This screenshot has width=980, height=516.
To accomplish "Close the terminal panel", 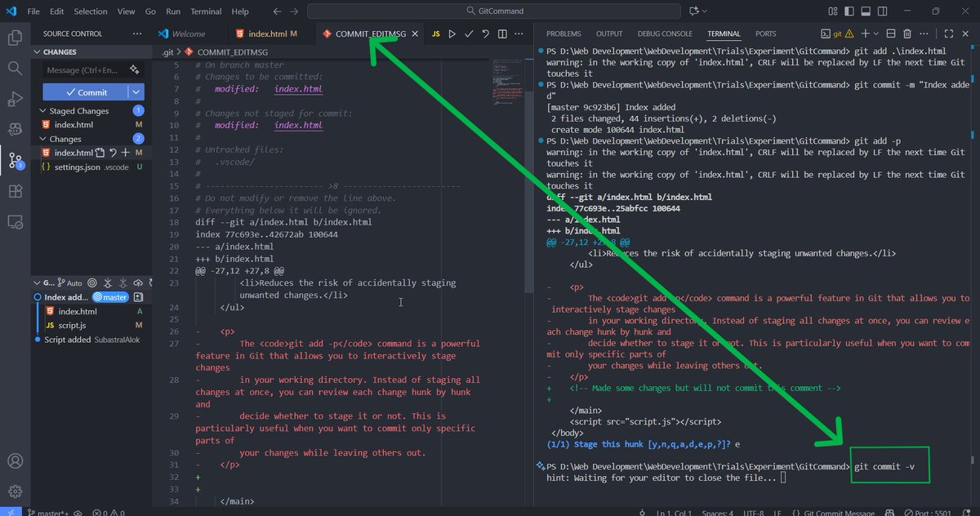I will (964, 33).
